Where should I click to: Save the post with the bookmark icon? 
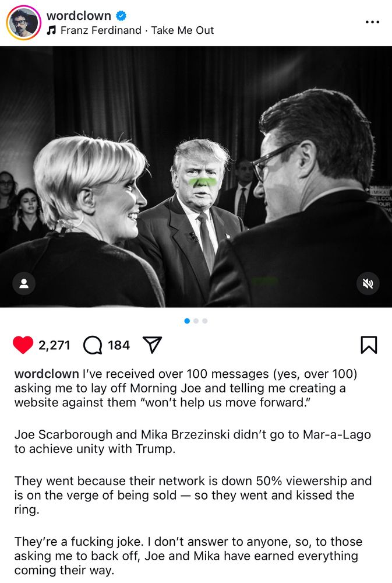coord(369,345)
